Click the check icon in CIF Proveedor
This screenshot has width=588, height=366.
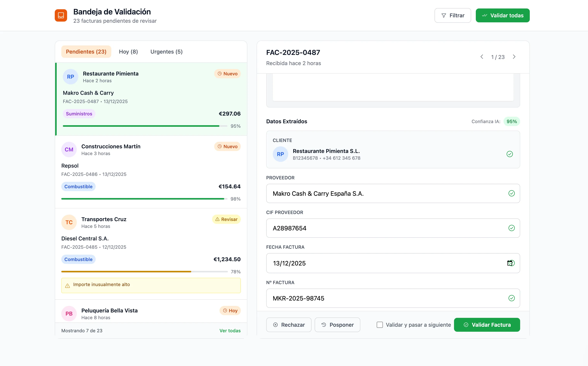(x=511, y=228)
